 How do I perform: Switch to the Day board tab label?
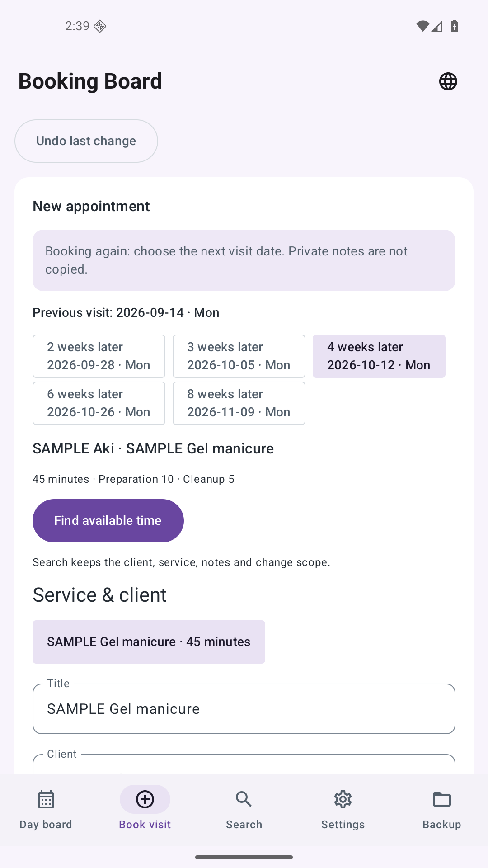coord(46,825)
